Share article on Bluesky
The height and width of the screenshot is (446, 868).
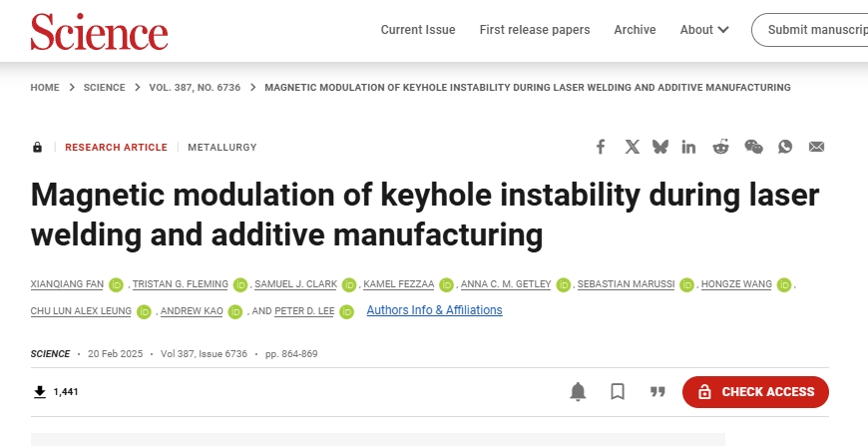659,147
